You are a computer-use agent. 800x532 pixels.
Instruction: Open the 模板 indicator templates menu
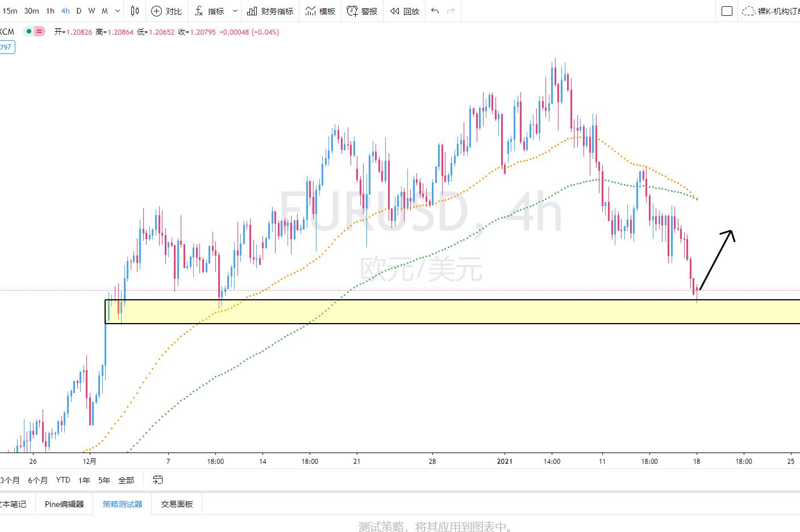[x=320, y=11]
